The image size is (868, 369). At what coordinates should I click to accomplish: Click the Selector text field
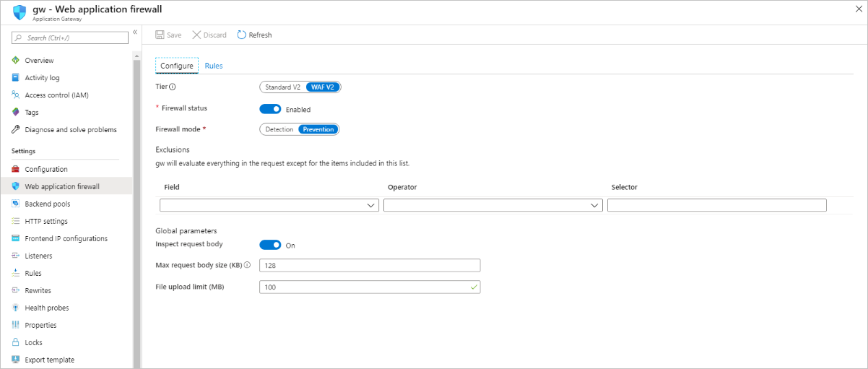coord(716,206)
